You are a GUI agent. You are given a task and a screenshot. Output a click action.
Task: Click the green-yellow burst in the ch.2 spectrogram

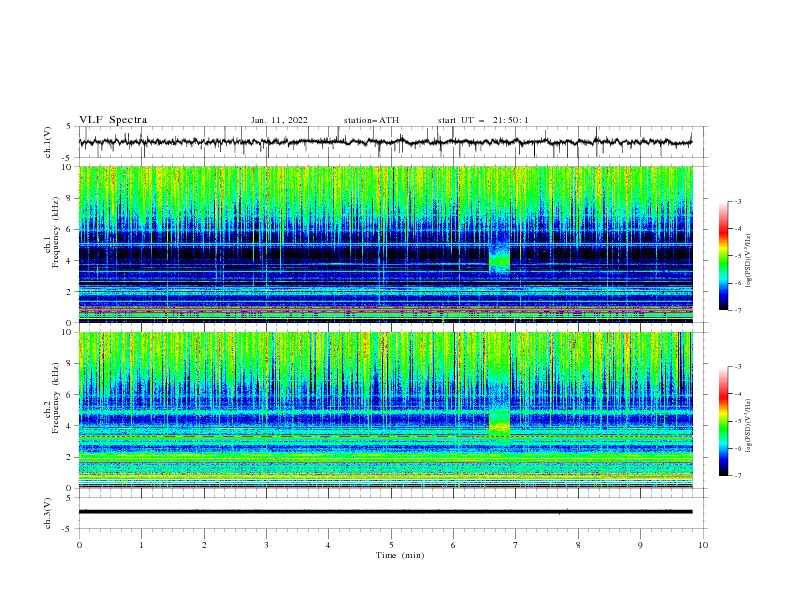(500, 423)
